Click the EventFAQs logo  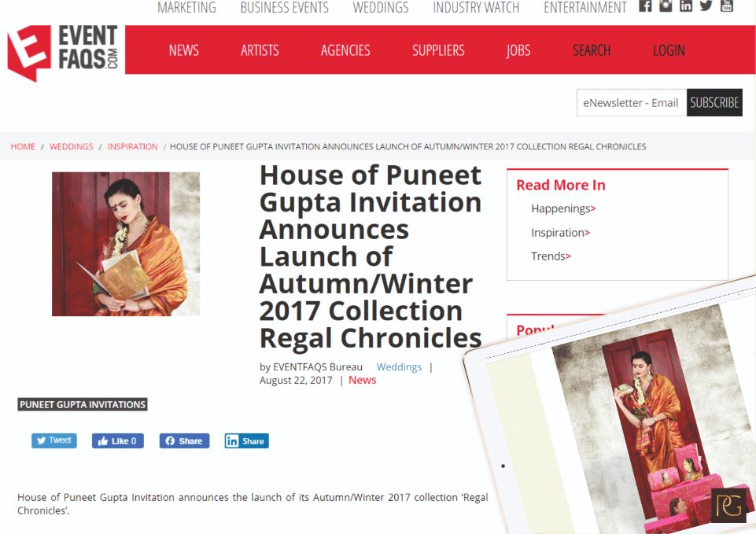pos(63,53)
